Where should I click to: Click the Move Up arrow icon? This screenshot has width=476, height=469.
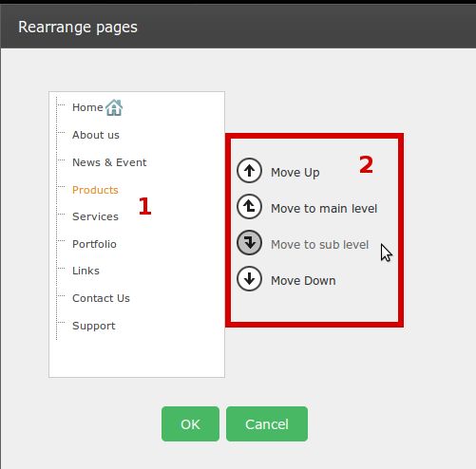pyautogui.click(x=249, y=171)
